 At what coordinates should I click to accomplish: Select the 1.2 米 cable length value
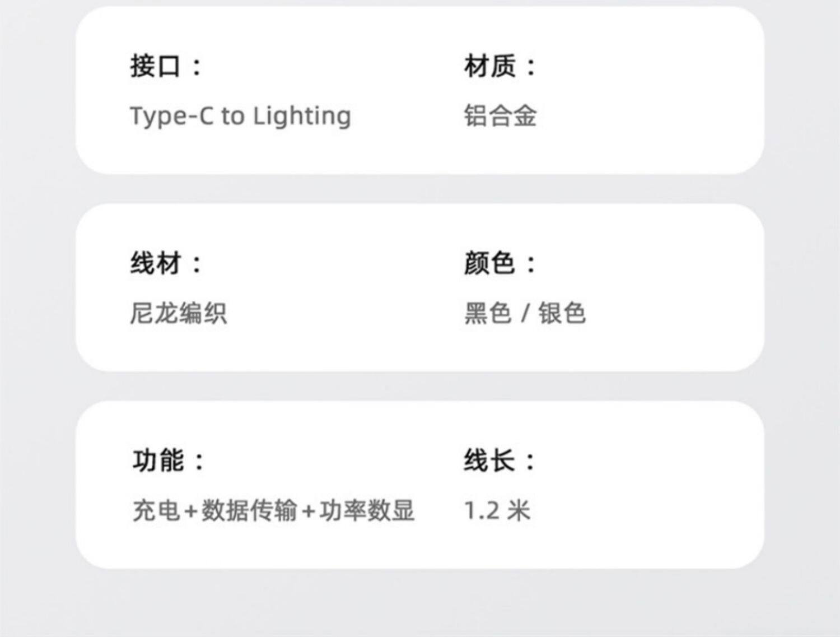pyautogui.click(x=497, y=510)
